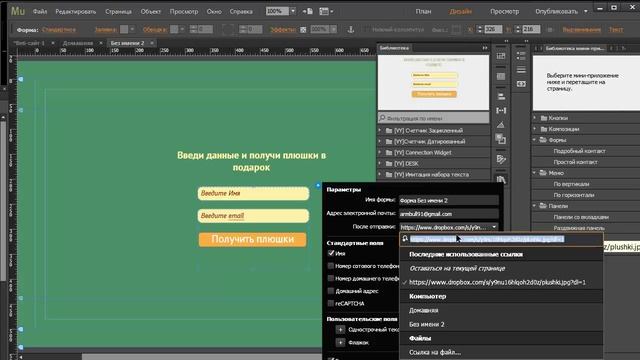Open the Объект menu
This screenshot has width=640, height=360.
151,11
